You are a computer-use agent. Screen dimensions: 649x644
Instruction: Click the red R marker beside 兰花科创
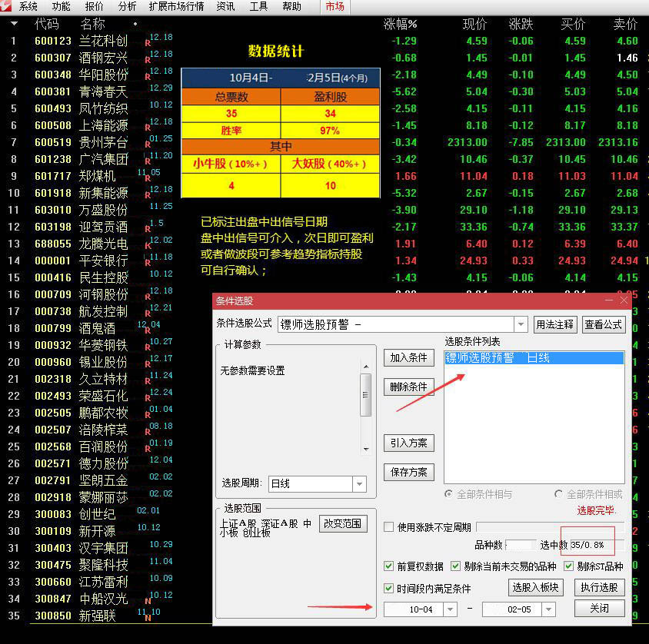(x=148, y=43)
